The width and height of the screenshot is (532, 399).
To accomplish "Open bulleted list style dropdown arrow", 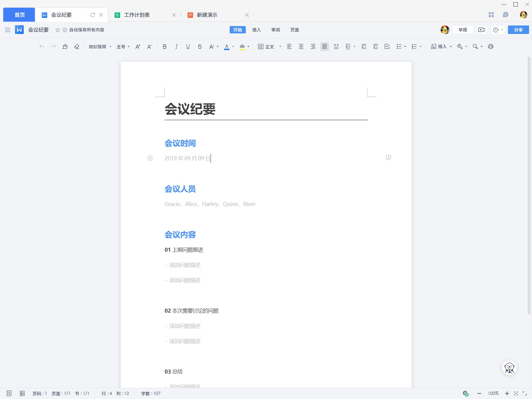I will point(405,47).
